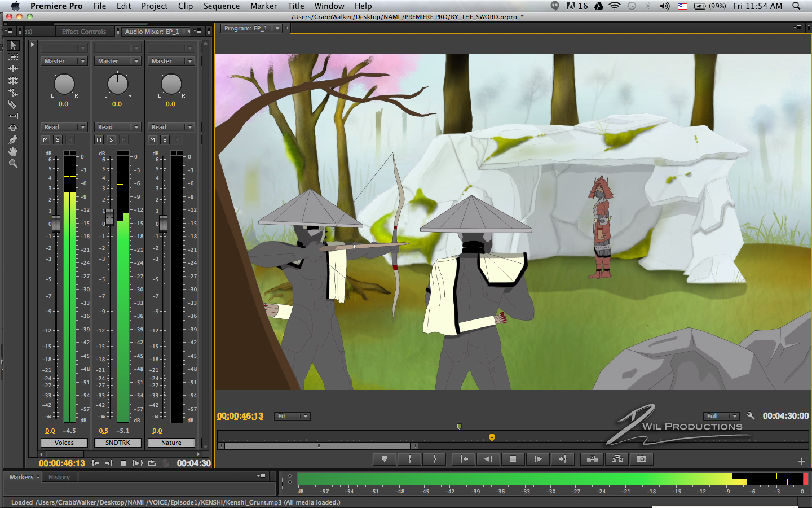Screen dimensions: 812x508
Task: Select the Ripple Edit tool
Action: tap(13, 69)
